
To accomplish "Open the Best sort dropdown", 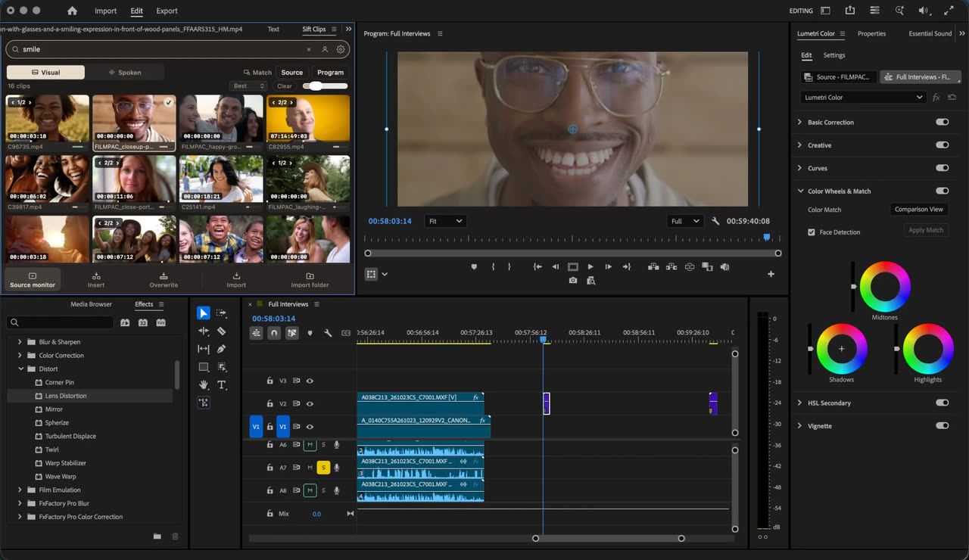I will coord(248,86).
